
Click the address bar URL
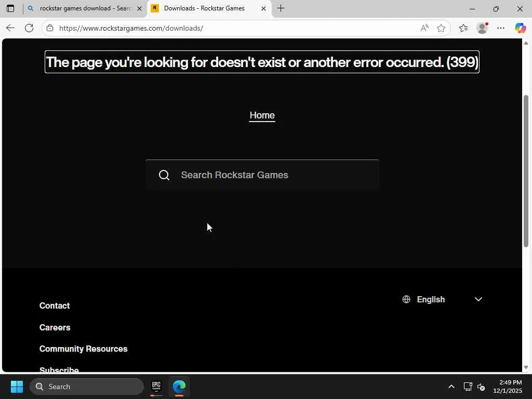[x=131, y=28]
